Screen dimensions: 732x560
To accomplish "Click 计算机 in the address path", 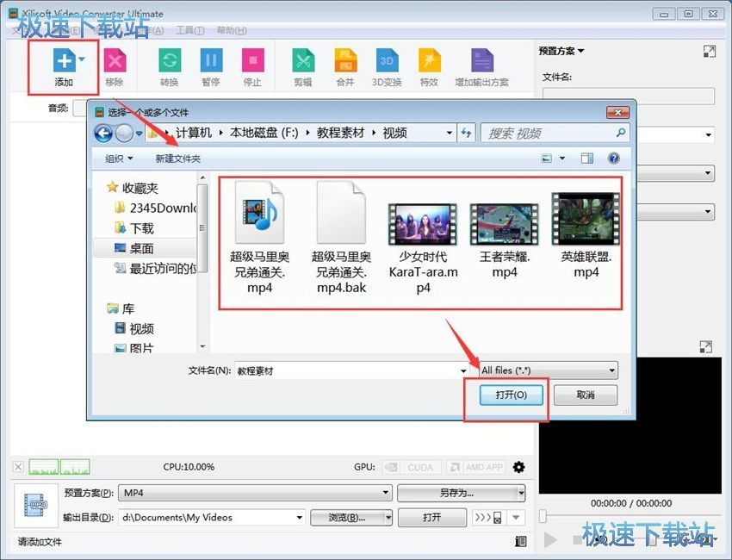I will coord(193,134).
